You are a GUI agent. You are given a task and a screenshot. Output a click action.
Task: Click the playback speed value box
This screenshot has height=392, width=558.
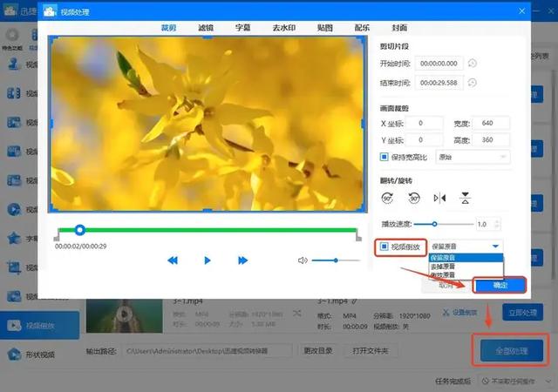tap(485, 224)
